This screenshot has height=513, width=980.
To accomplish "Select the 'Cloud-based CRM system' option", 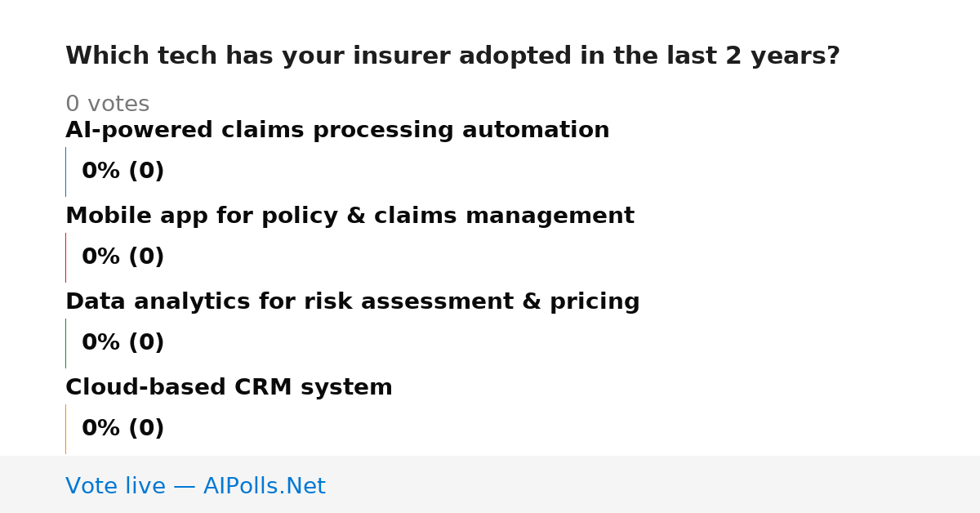I will coord(229,388).
